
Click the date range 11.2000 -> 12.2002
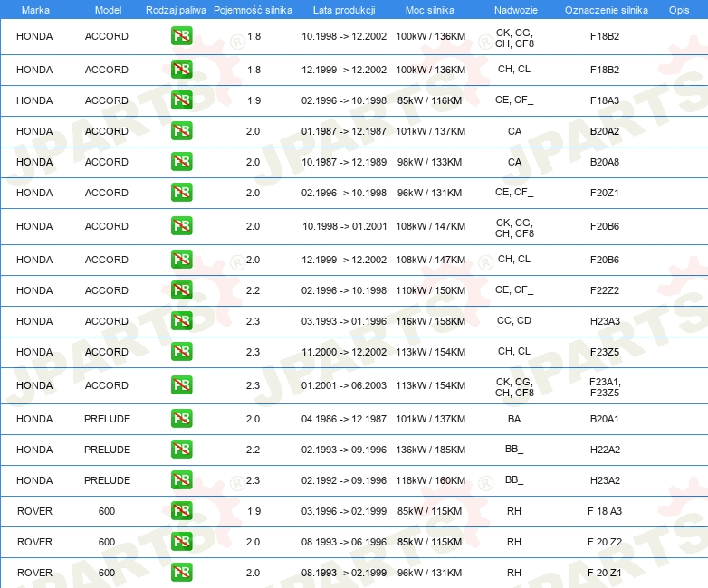344,352
